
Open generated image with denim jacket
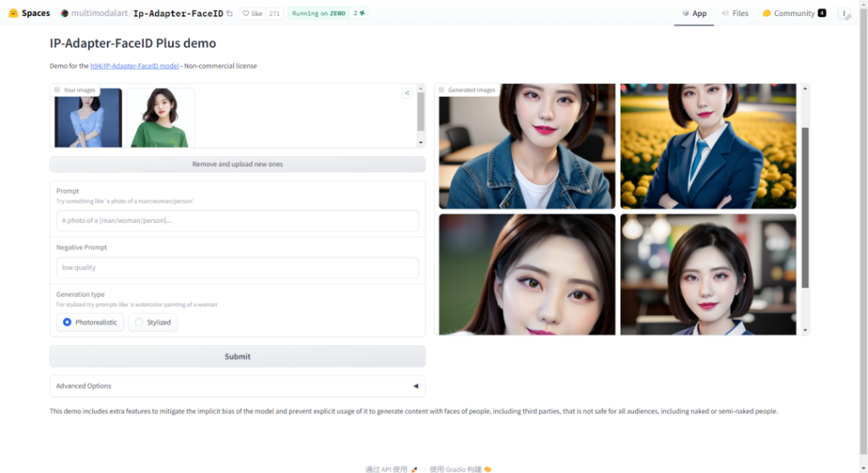527,146
